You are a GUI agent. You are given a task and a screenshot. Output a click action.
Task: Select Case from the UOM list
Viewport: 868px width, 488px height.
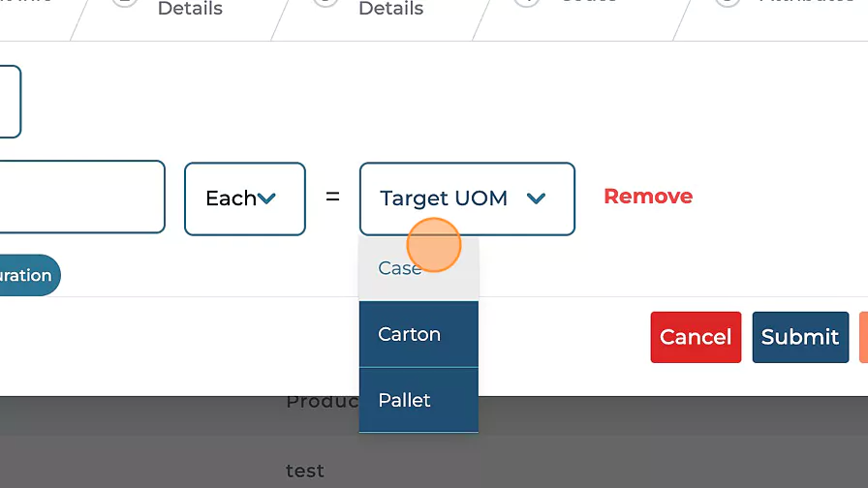pos(400,268)
